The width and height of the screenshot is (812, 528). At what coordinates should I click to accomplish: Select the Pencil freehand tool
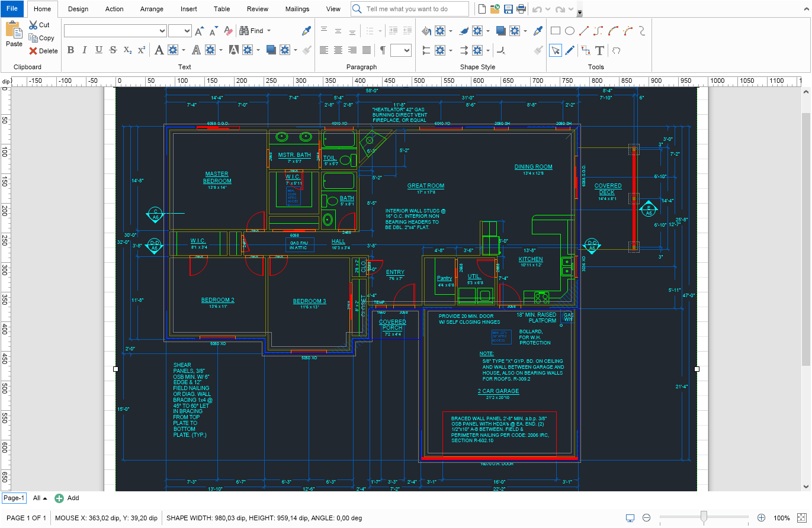tap(570, 50)
